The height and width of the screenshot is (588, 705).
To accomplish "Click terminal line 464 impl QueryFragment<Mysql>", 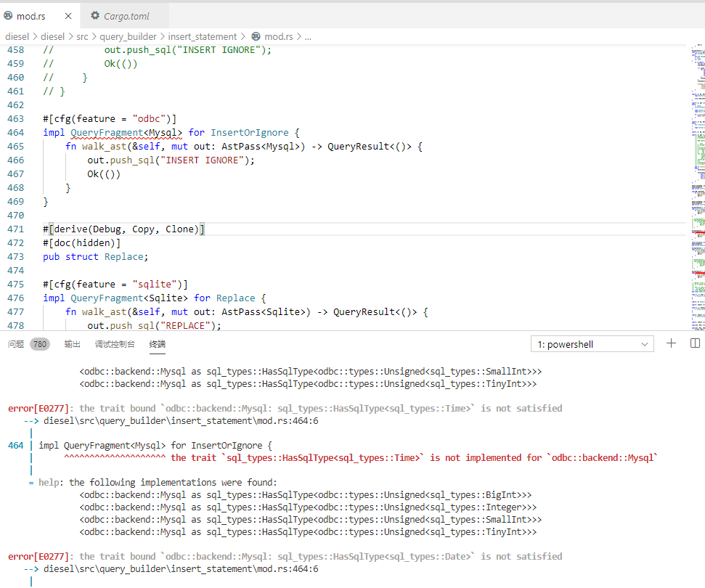I will (155, 446).
